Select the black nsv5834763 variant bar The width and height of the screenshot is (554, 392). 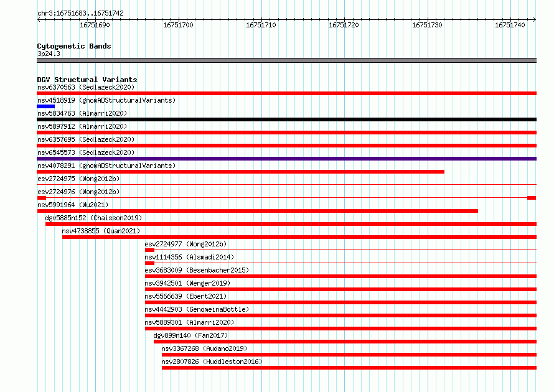click(x=286, y=119)
